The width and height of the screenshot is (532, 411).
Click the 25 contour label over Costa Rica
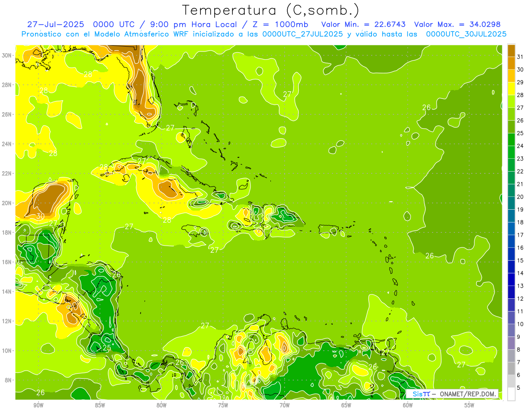pyautogui.click(x=107, y=348)
